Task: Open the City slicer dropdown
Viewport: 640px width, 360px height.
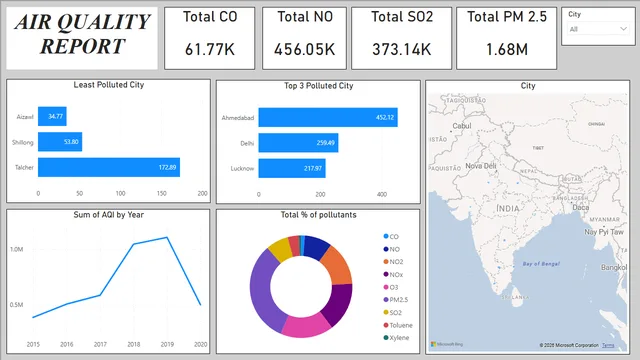Action: (598, 29)
